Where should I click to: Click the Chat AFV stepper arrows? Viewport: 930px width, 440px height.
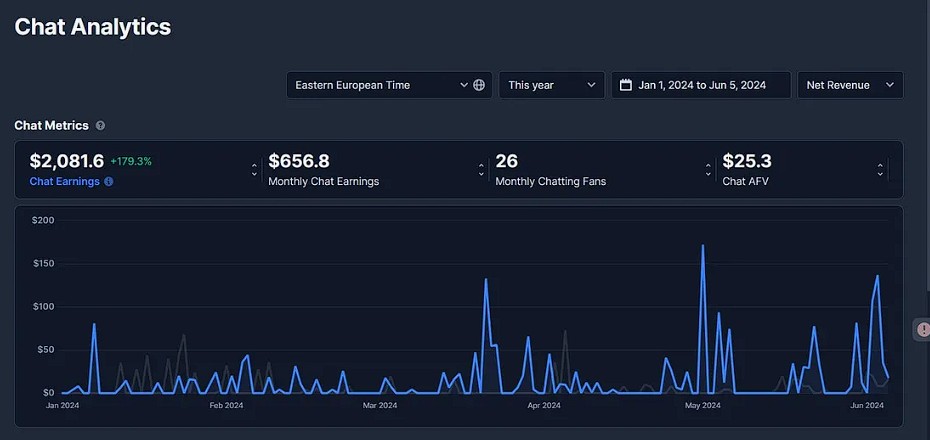click(x=880, y=170)
